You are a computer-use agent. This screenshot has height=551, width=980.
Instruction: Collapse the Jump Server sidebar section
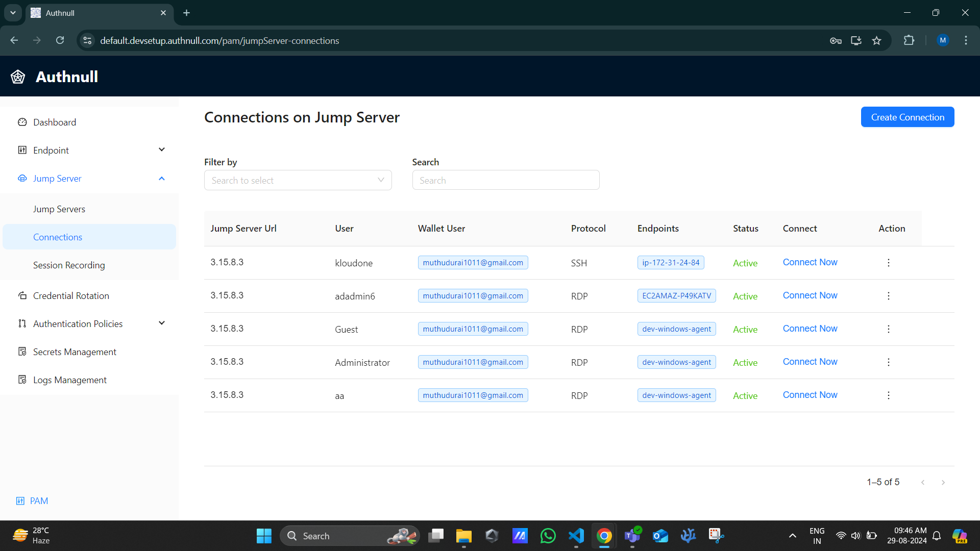click(x=162, y=179)
